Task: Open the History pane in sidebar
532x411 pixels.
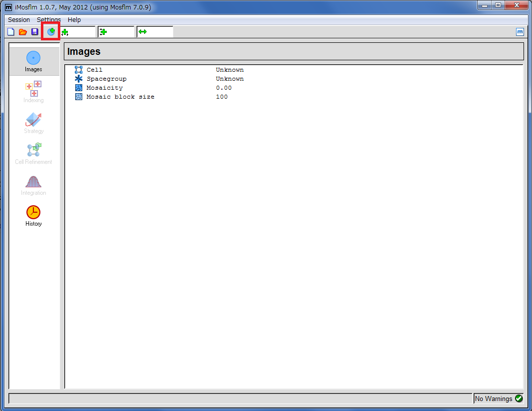Action: tap(33, 216)
